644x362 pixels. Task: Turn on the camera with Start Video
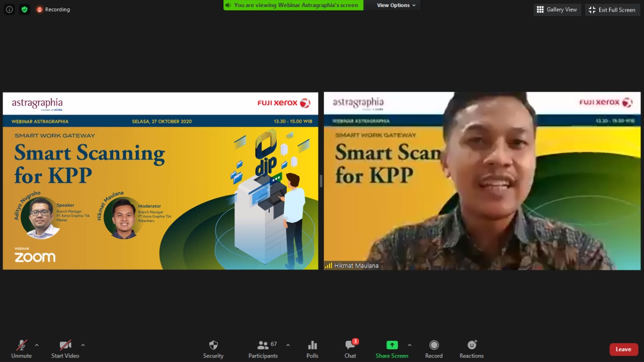[65, 349]
